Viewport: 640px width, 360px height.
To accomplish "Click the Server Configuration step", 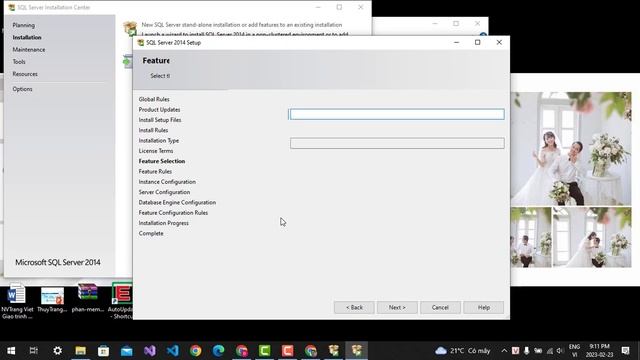I will 164,192.
